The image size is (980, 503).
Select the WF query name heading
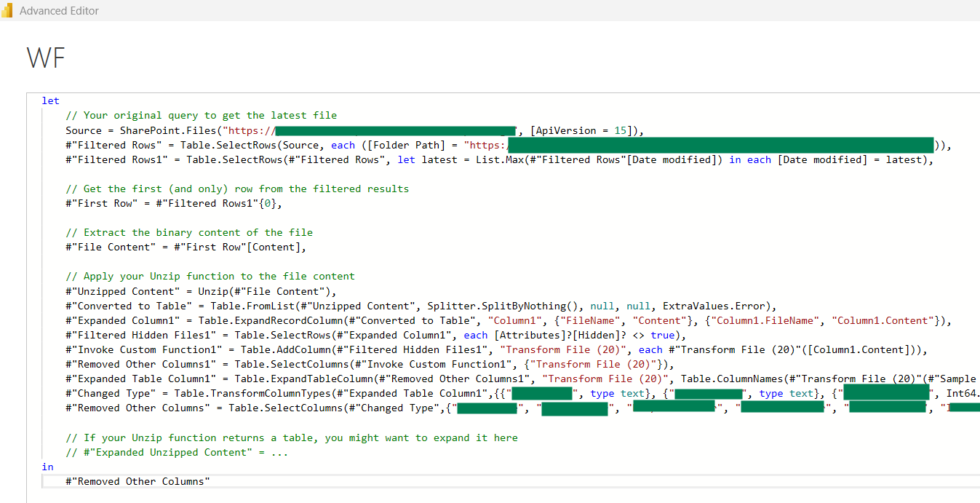coord(46,58)
